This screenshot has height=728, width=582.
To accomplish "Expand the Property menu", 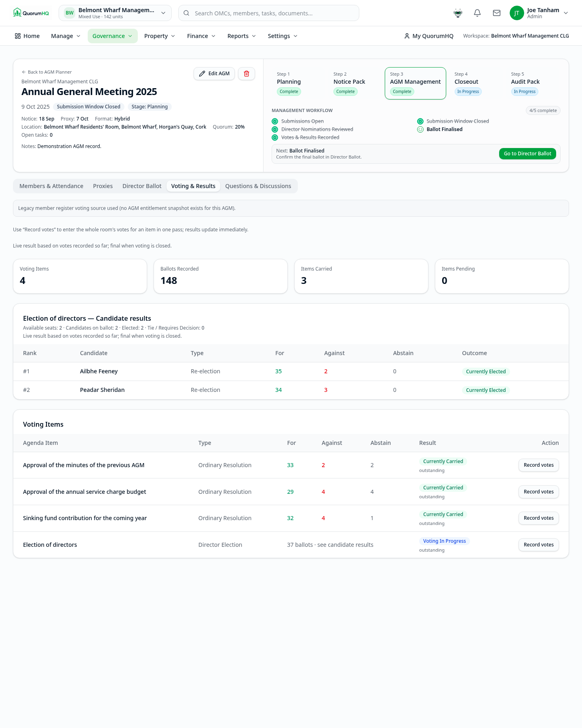I will tap(160, 36).
